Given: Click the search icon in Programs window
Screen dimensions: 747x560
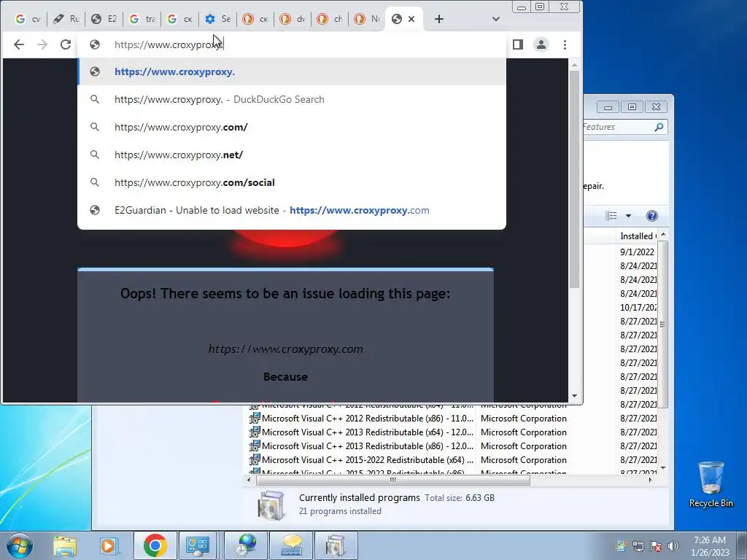Looking at the screenshot, I should coord(659,127).
